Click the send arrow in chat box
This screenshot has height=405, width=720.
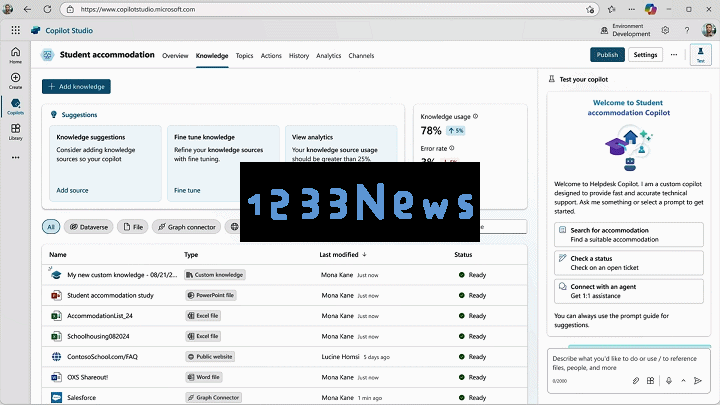[698, 381]
